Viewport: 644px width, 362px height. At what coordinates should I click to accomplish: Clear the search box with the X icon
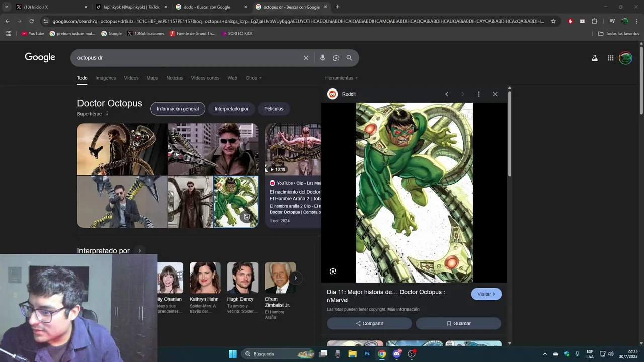click(306, 58)
